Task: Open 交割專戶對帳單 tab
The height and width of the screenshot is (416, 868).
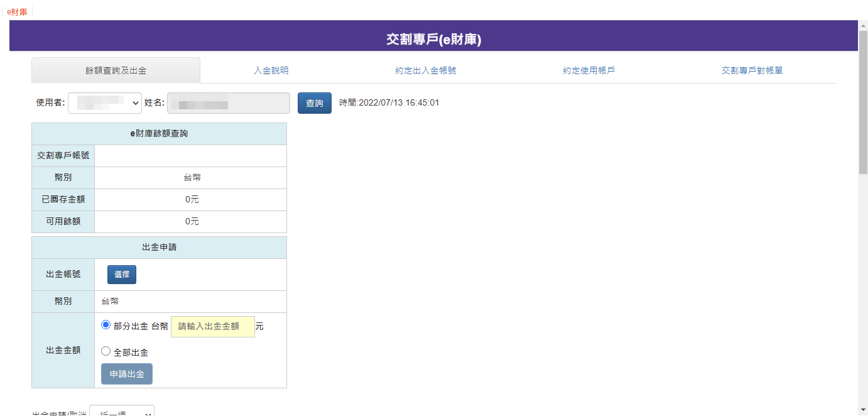Action: coord(752,70)
